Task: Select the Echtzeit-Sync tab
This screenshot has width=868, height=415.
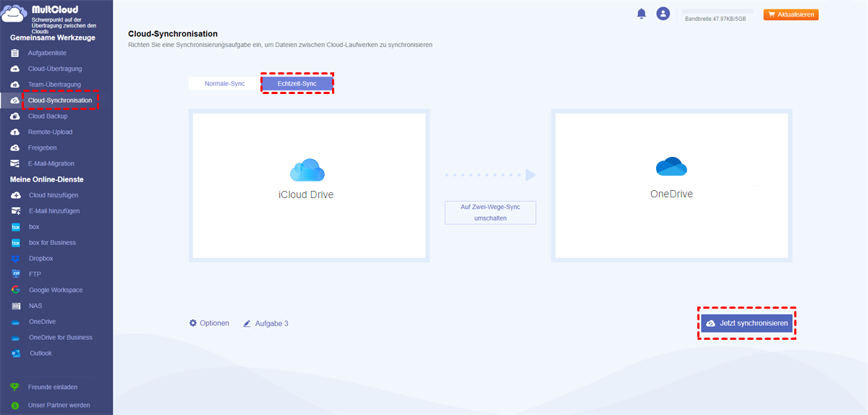Action: pos(297,84)
